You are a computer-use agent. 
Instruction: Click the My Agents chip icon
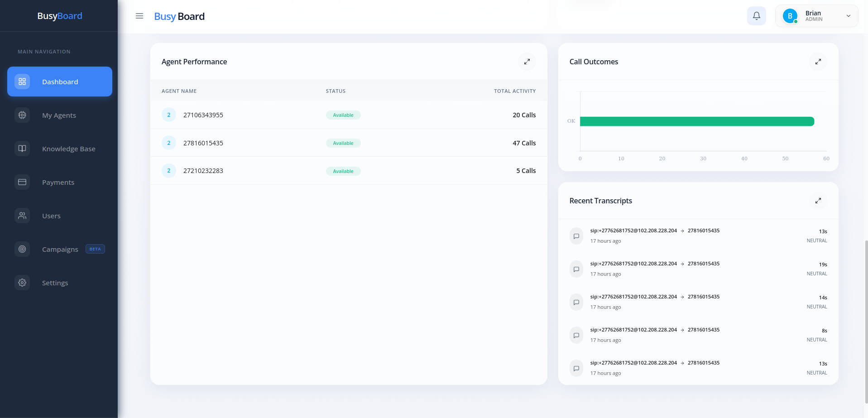click(x=22, y=115)
